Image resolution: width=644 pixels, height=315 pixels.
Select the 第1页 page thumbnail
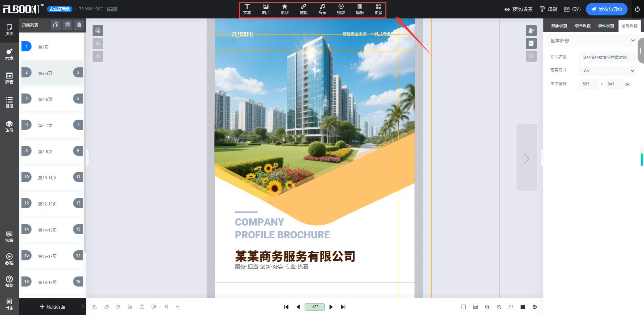pyautogui.click(x=43, y=47)
